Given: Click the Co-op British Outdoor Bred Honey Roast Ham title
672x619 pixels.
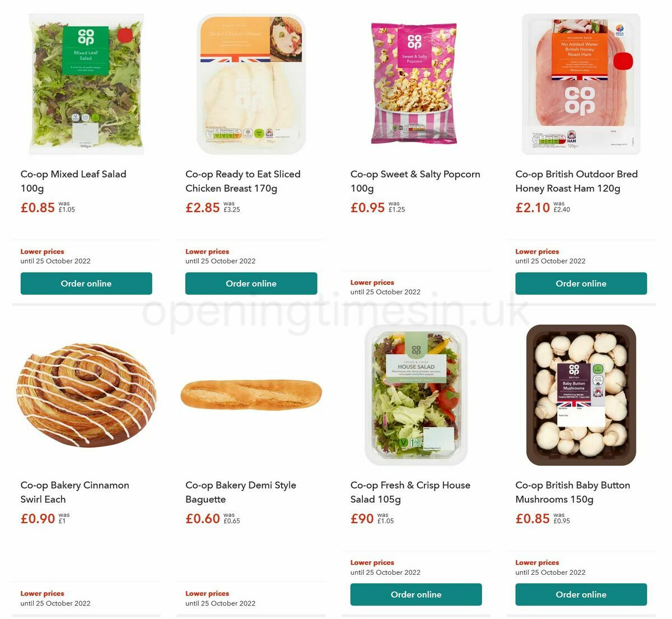Looking at the screenshot, I should coord(576,181).
